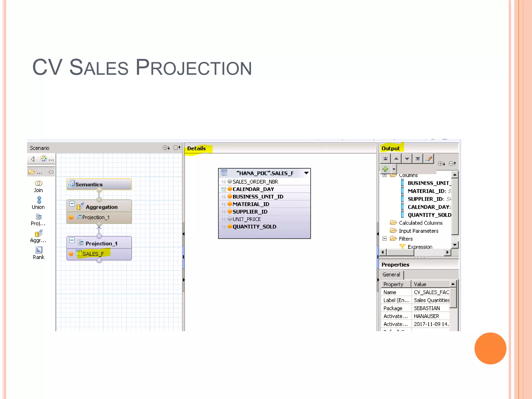This screenshot has height=399, width=532.
Task: Select Expression filter item
Action: pos(416,247)
